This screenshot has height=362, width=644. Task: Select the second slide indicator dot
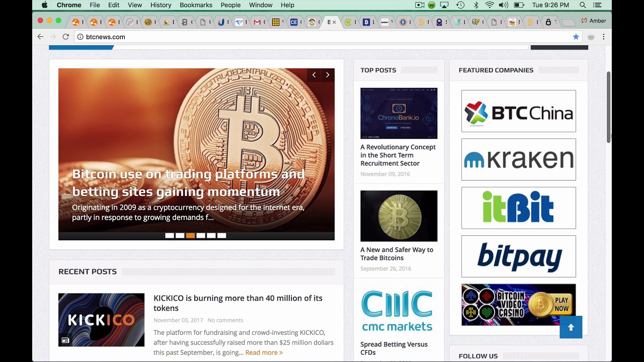(180, 235)
